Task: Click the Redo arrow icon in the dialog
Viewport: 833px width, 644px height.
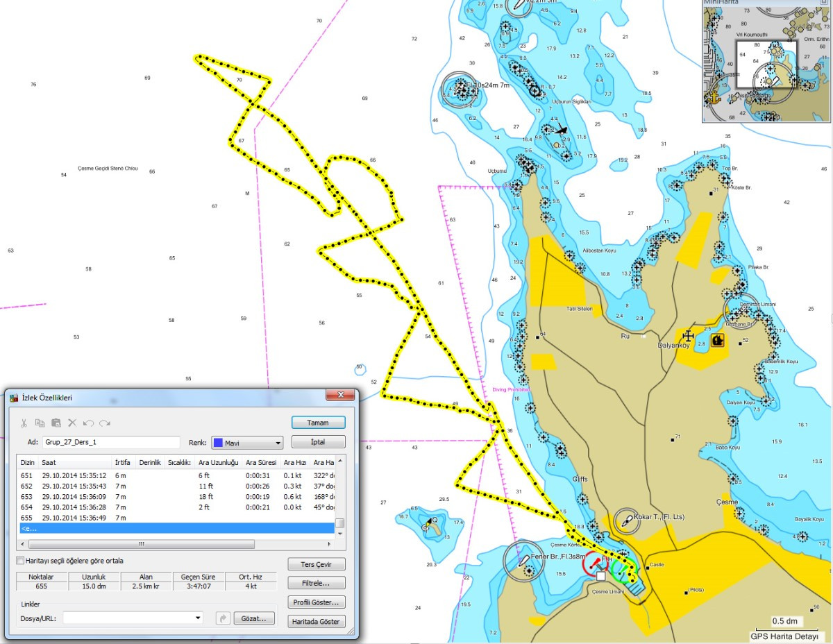Action: click(104, 423)
